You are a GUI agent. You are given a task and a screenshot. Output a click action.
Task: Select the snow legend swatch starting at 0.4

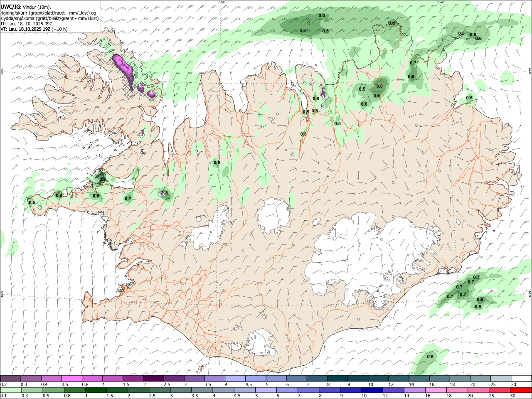pyautogui.click(x=52, y=378)
